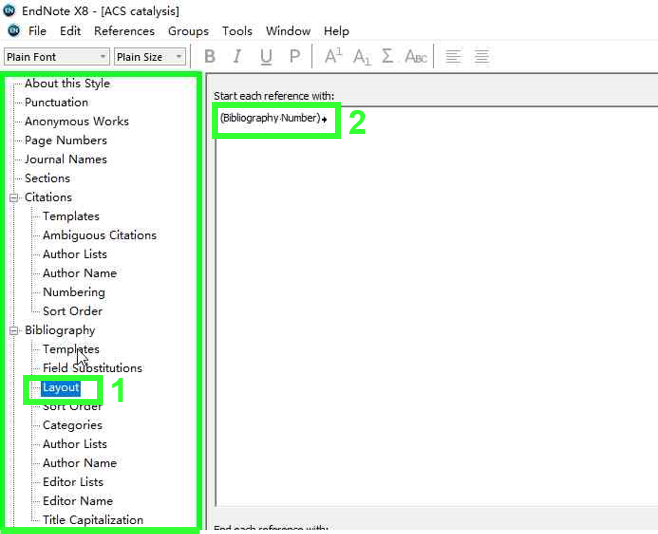Click the justify alignment icon
The height and width of the screenshot is (534, 658).
(x=481, y=57)
